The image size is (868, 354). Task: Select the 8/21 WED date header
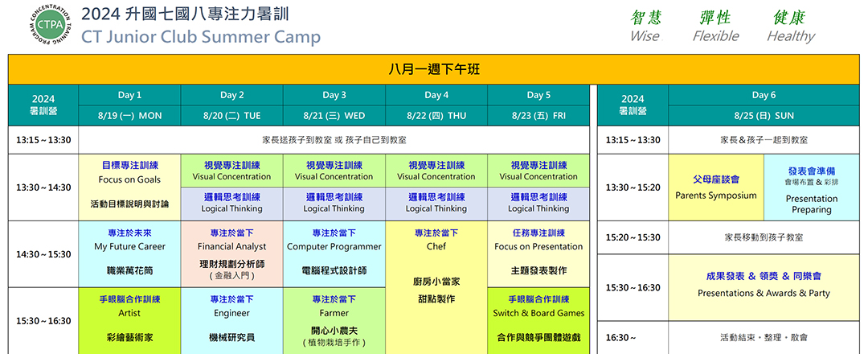coord(334,115)
